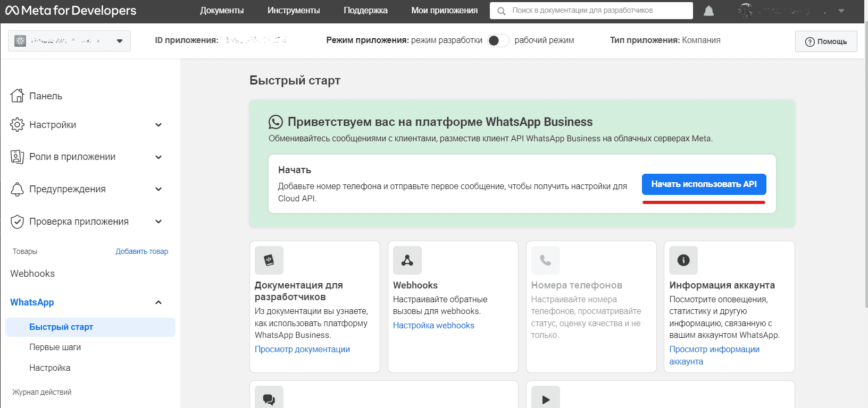Open Панель in the sidebar
Image resolution: width=868 pixels, height=408 pixels.
[46, 96]
